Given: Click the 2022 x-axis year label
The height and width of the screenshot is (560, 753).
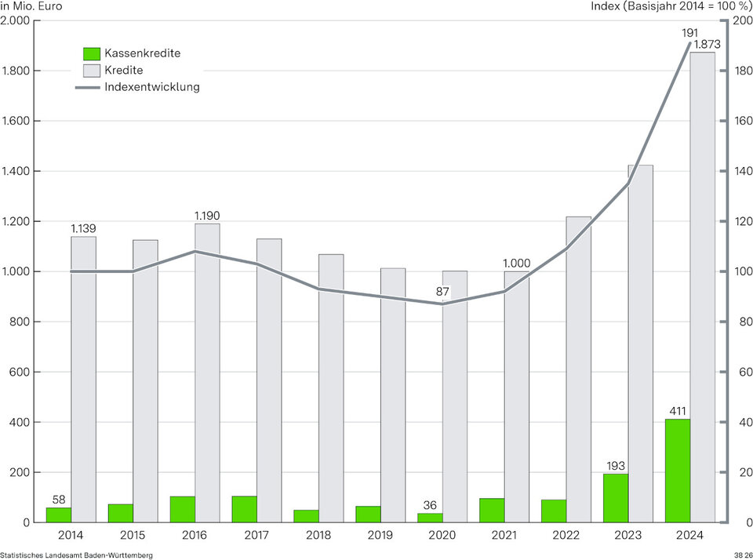Looking at the screenshot, I should pyautogui.click(x=566, y=535).
